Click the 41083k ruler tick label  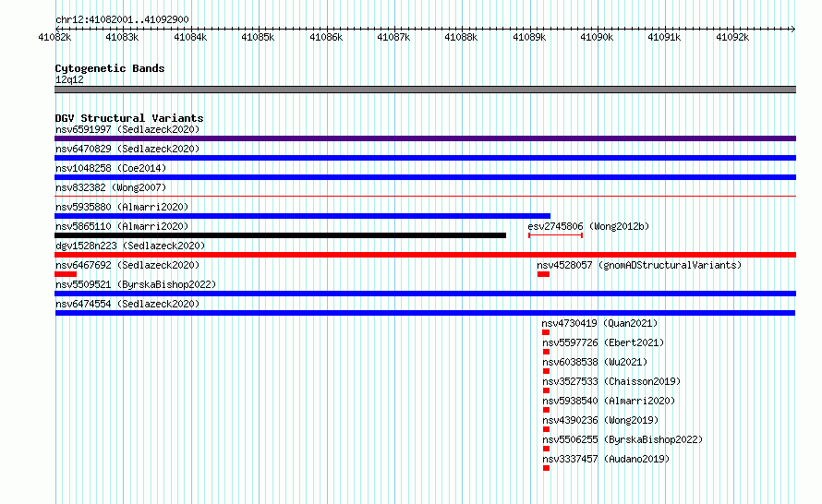(122, 37)
